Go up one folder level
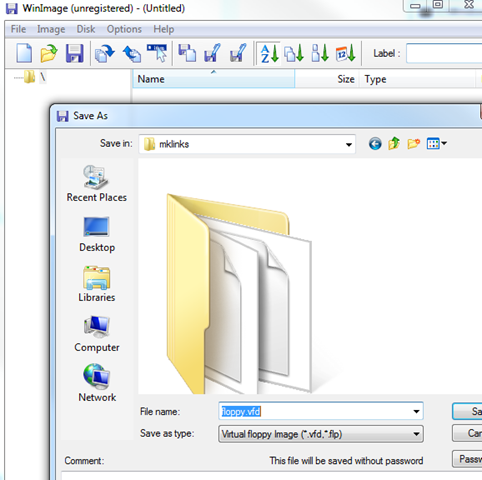 tap(394, 144)
